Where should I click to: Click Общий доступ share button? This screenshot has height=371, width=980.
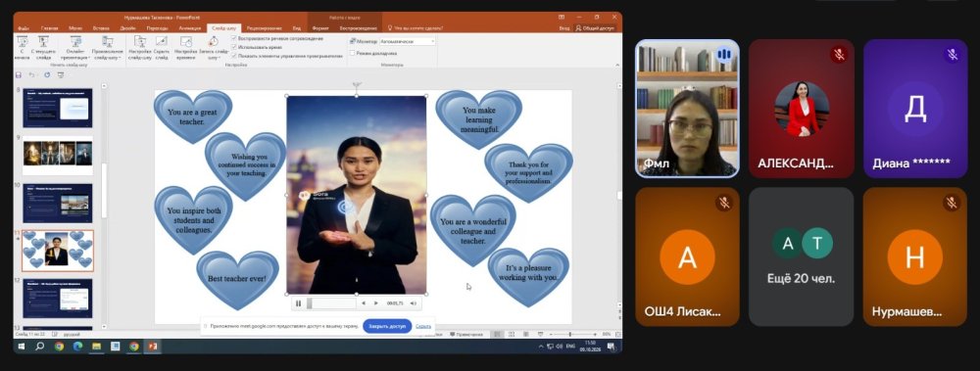(596, 28)
